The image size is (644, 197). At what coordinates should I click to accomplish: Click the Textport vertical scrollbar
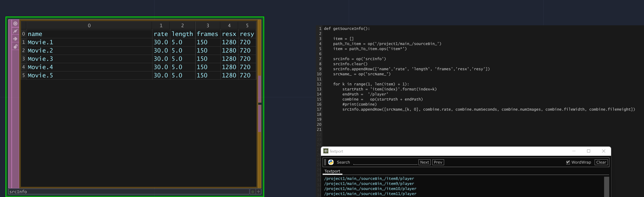tap(606, 187)
